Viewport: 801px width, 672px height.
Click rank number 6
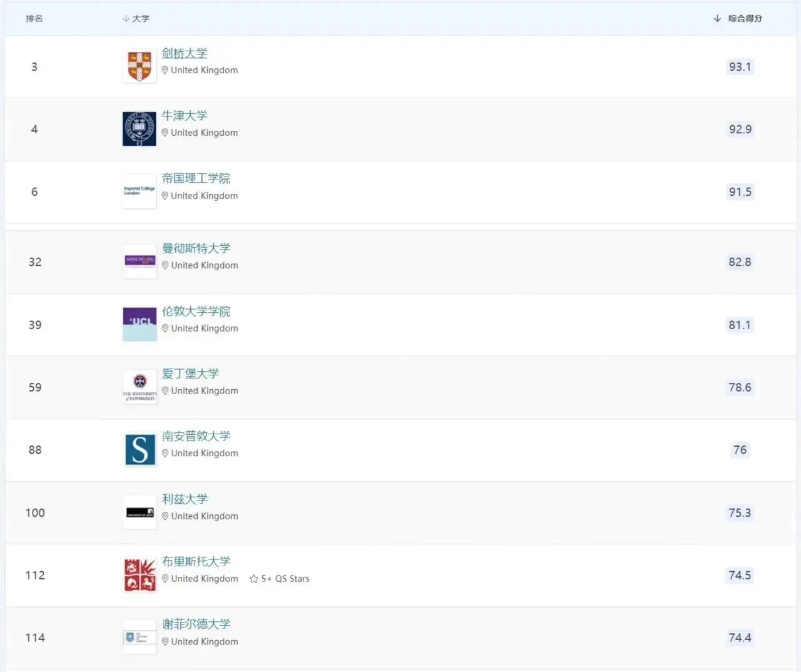click(34, 192)
